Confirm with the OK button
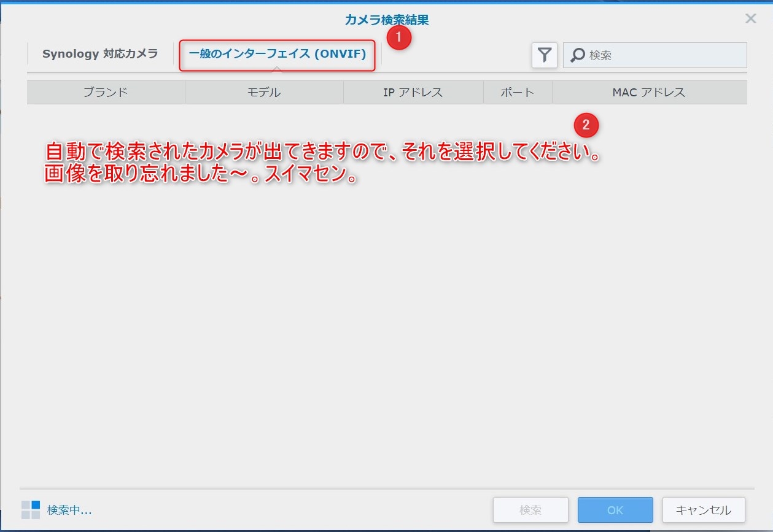773x532 pixels. click(615, 510)
